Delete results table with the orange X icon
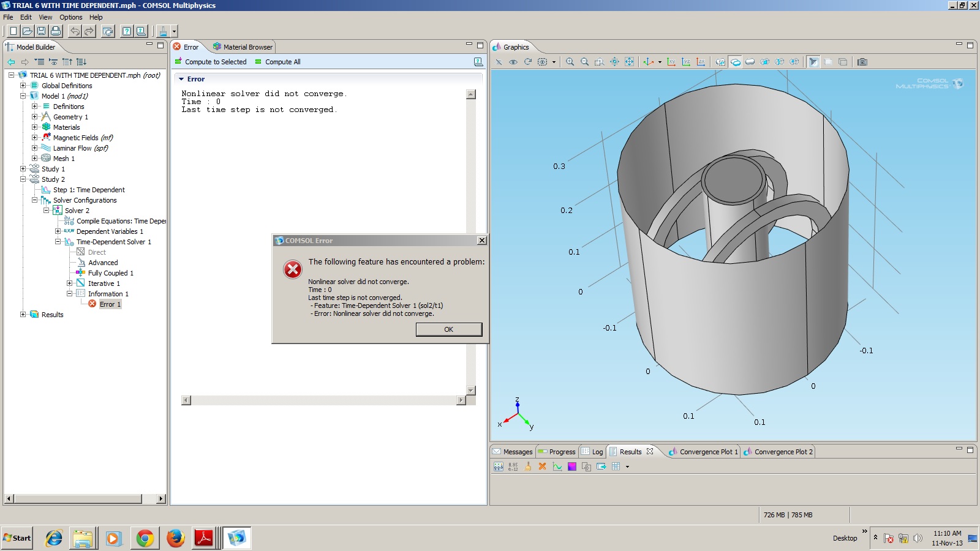Image resolution: width=980 pixels, height=551 pixels. [542, 467]
